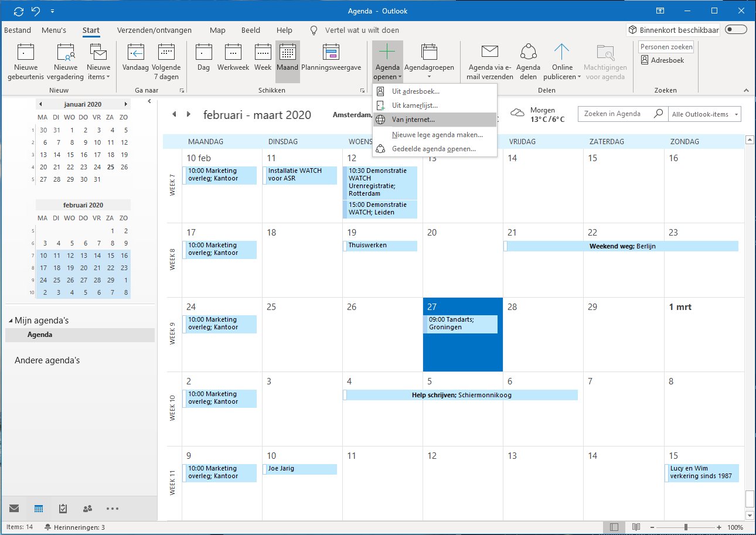Click the send/receive sync icon in title bar
The height and width of the screenshot is (535, 756).
19,11
